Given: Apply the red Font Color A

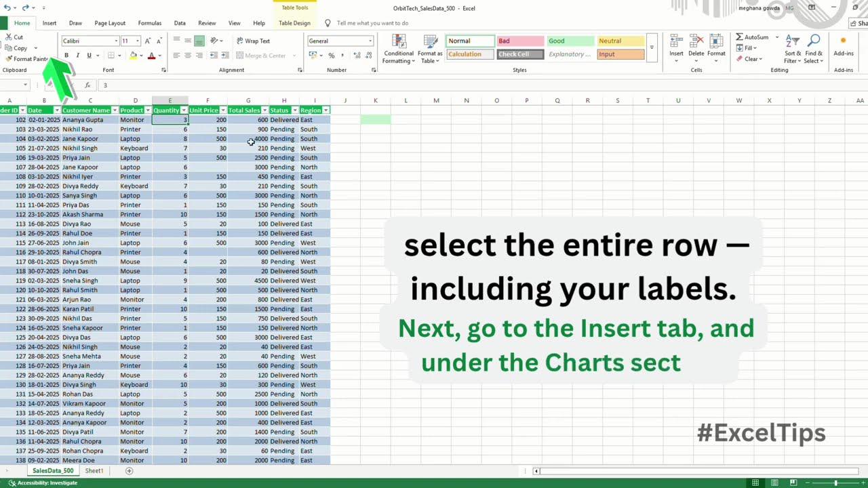Looking at the screenshot, I should click(151, 56).
